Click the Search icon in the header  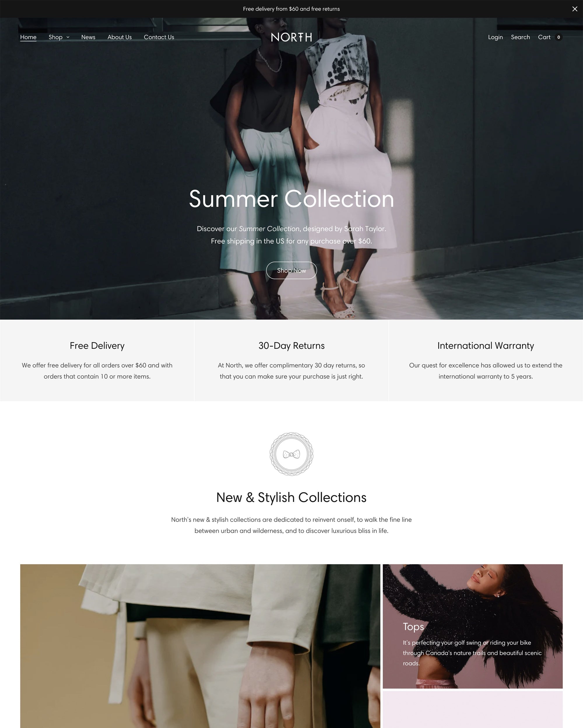click(x=520, y=38)
